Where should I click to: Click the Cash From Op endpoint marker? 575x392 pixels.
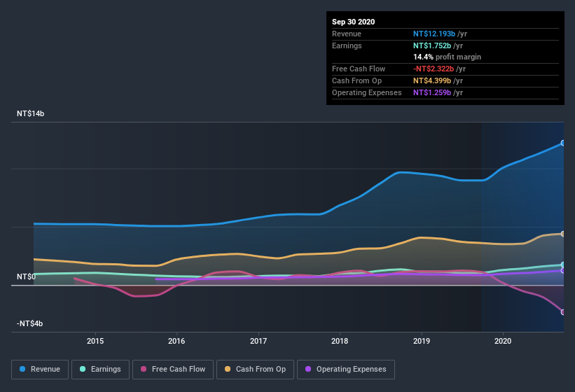(563, 234)
